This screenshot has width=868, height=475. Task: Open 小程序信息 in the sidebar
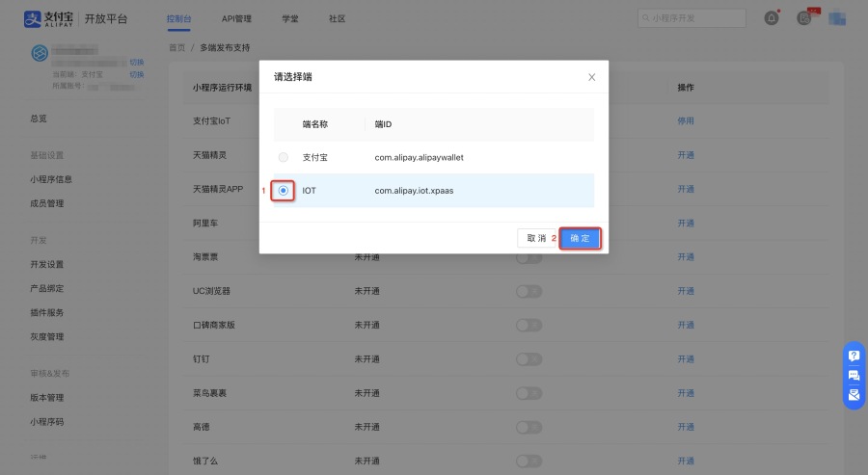point(51,179)
